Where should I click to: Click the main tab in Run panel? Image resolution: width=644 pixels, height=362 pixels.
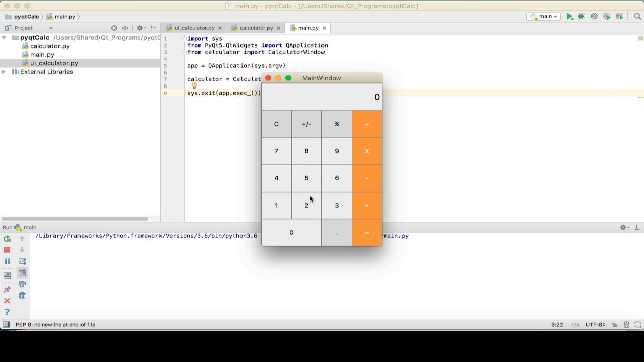pyautogui.click(x=25, y=228)
